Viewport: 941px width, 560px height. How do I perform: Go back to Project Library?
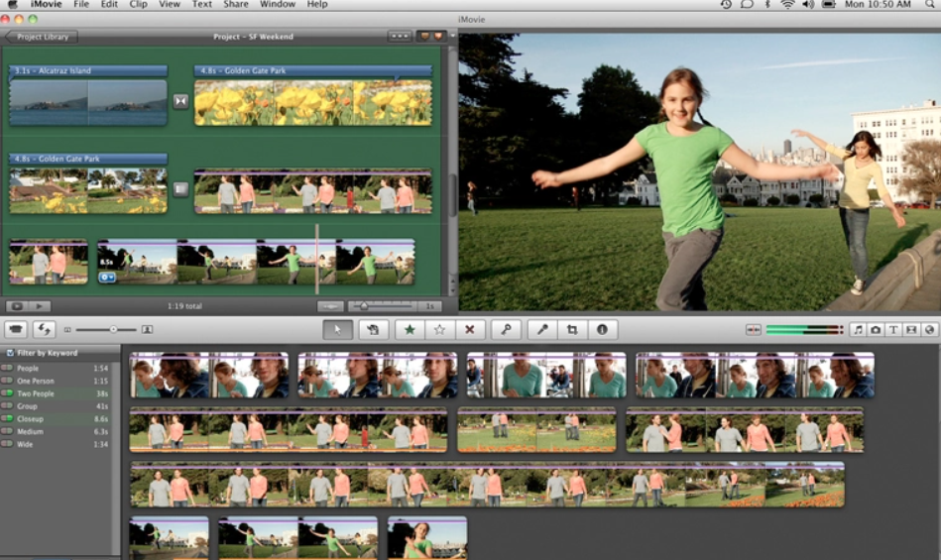pyautogui.click(x=41, y=37)
